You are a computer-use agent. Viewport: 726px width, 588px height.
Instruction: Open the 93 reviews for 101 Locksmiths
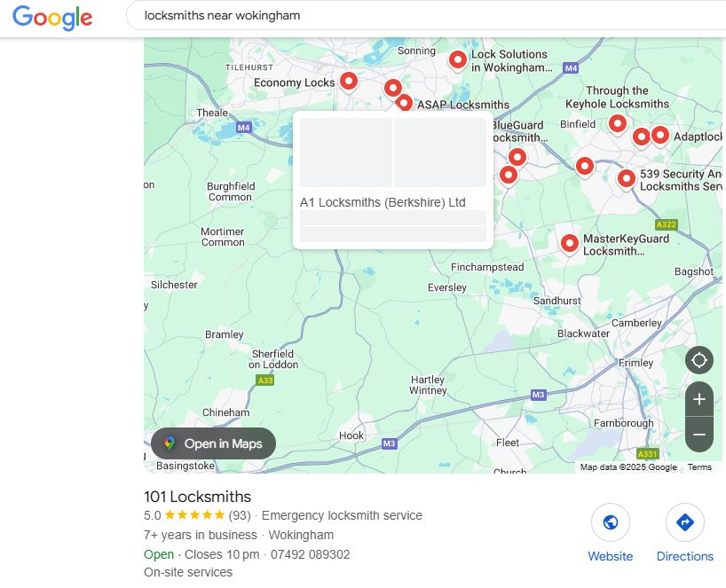pos(240,515)
